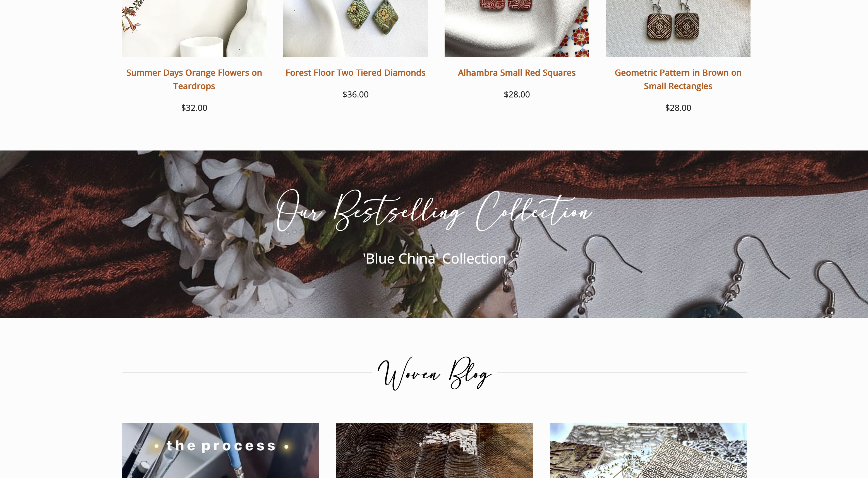Select the $36.00 price under Forest Floor

[x=356, y=94]
